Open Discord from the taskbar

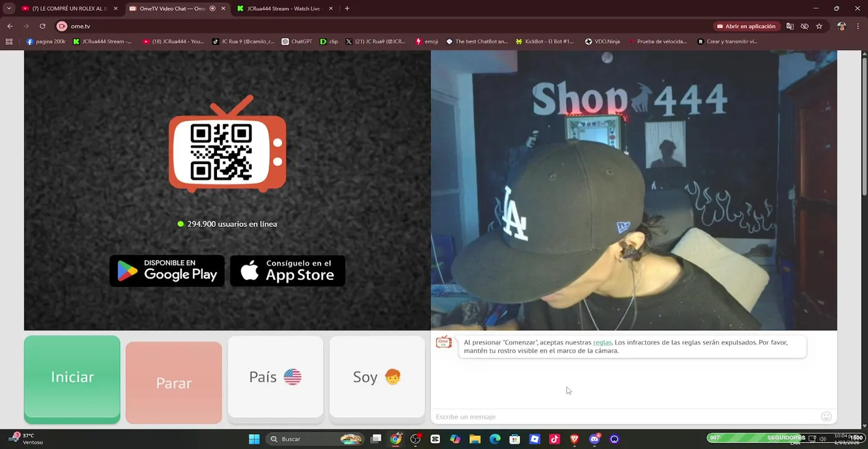point(594,439)
